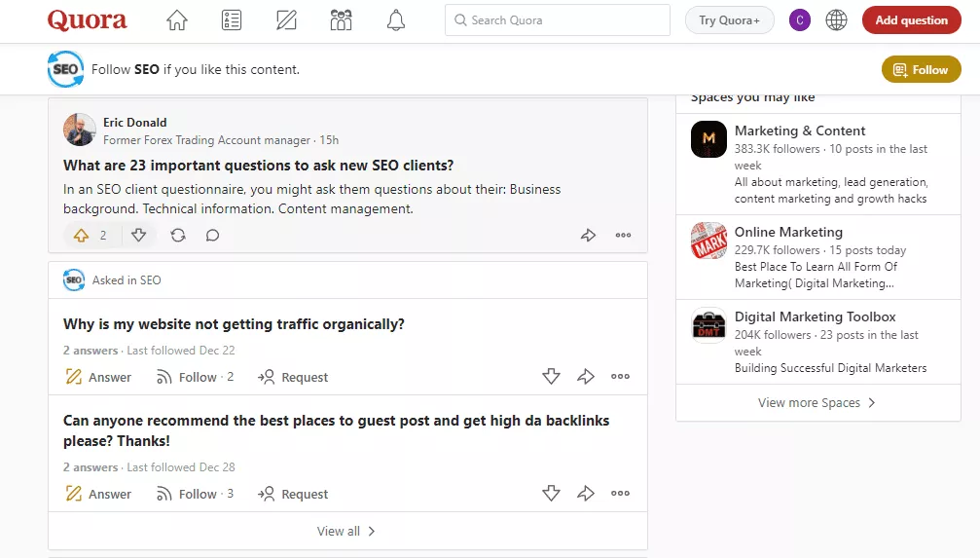Image resolution: width=980 pixels, height=558 pixels.
Task: Click Try Quora+ button
Action: pyautogui.click(x=729, y=20)
